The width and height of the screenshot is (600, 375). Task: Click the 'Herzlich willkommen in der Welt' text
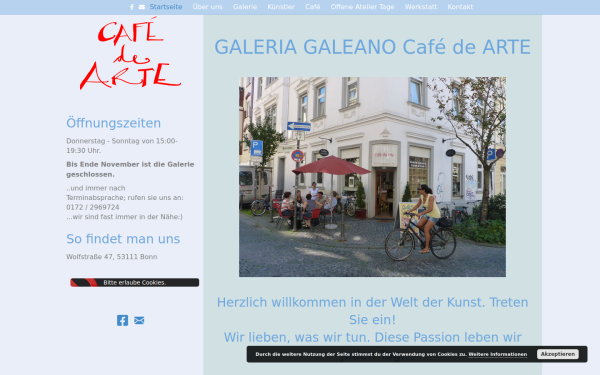click(x=372, y=311)
